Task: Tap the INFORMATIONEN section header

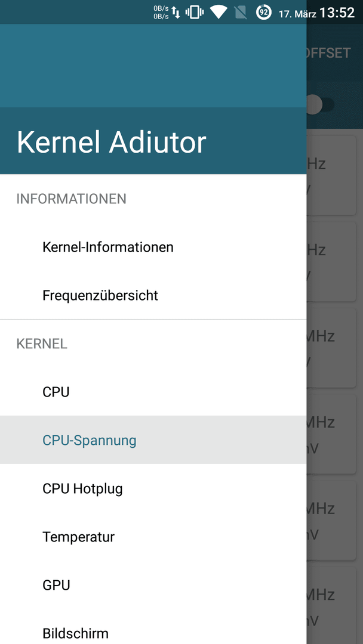Action: [x=71, y=199]
